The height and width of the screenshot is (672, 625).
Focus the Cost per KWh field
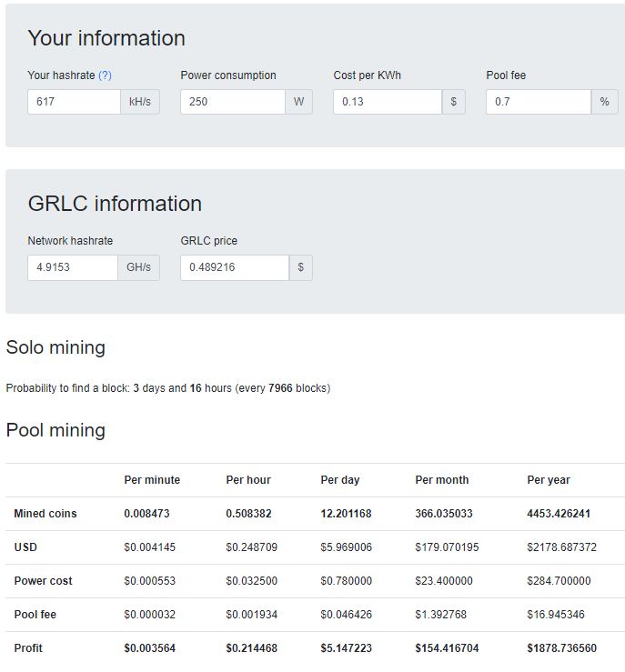pos(388,102)
